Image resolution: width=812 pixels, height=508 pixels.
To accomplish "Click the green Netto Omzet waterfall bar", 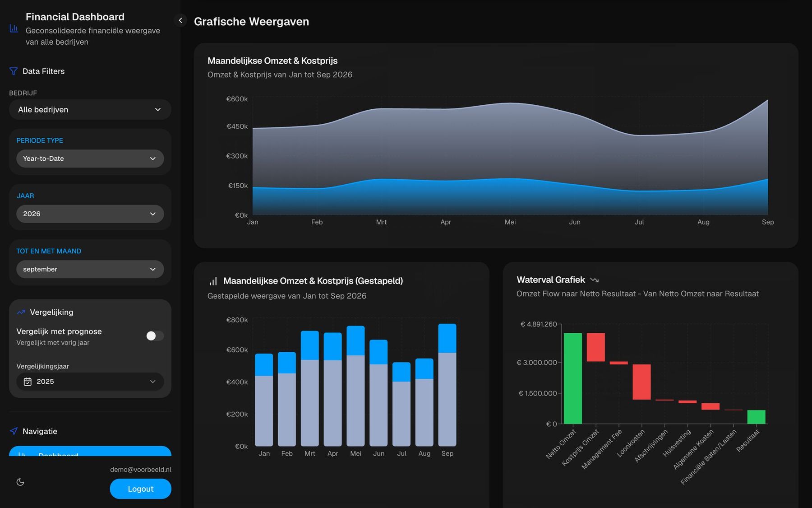I will point(572,378).
